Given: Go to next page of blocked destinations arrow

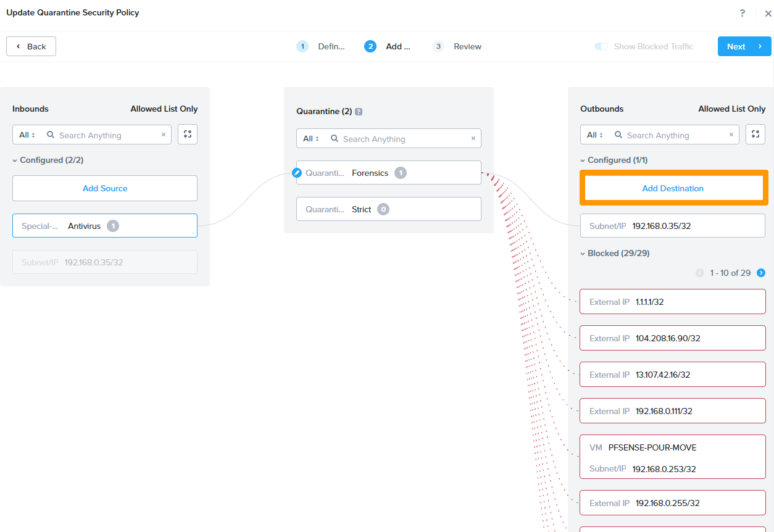Looking at the screenshot, I should (x=761, y=272).
